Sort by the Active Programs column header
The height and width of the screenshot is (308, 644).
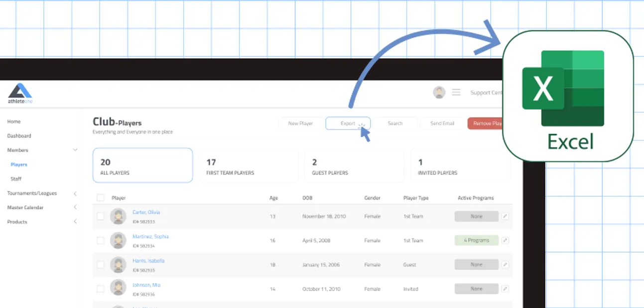point(476,198)
